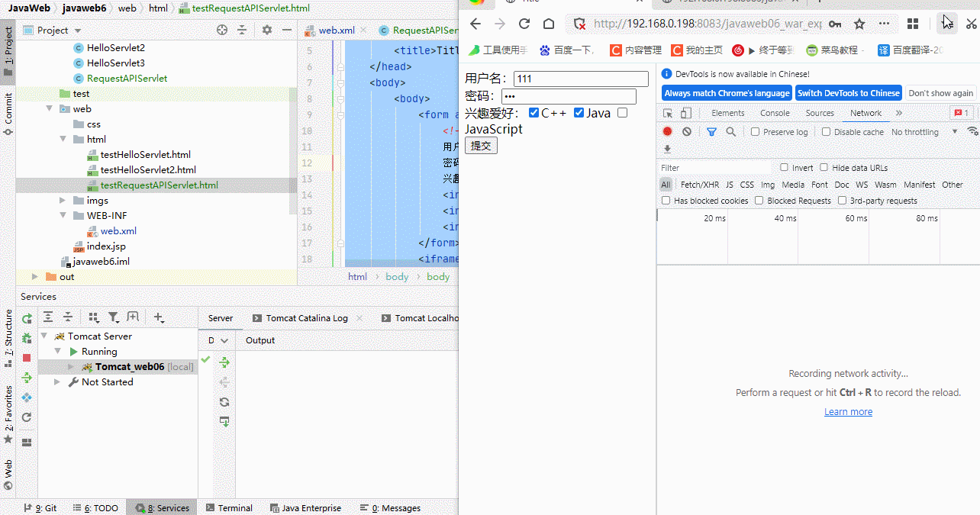Image resolution: width=980 pixels, height=515 pixels.
Task: Click the password input field
Action: (569, 96)
